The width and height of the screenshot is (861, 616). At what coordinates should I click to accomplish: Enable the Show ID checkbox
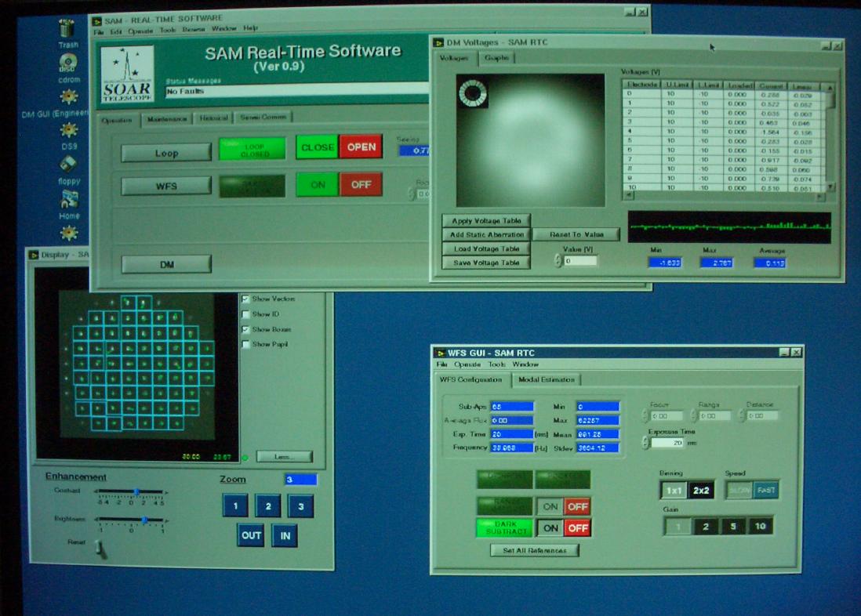(245, 314)
